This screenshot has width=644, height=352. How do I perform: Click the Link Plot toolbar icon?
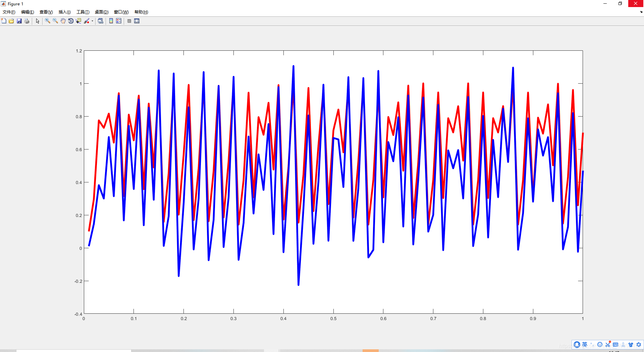(100, 21)
